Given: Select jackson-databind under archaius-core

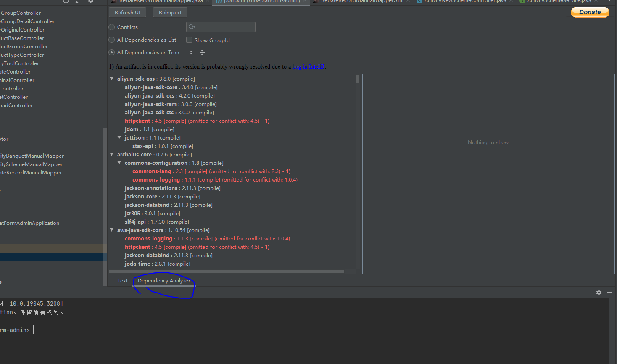Looking at the screenshot, I should tap(169, 205).
